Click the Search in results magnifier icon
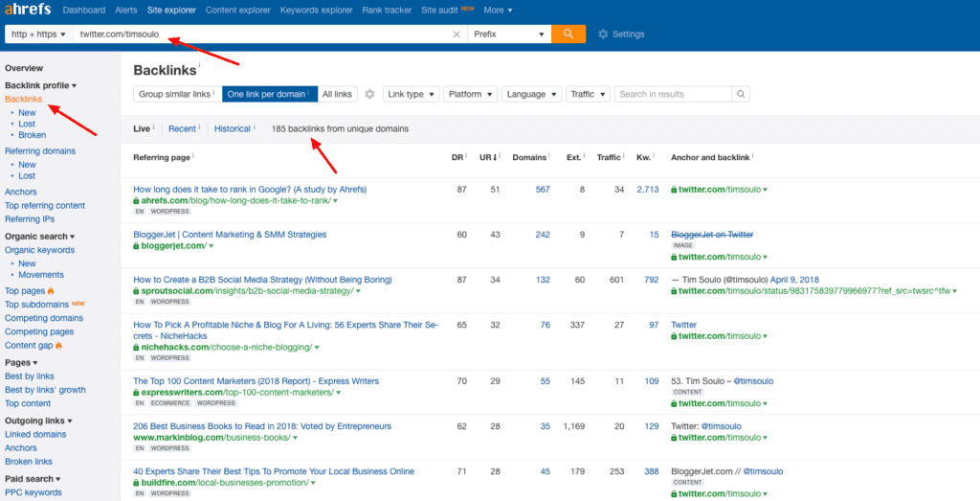 tap(741, 95)
